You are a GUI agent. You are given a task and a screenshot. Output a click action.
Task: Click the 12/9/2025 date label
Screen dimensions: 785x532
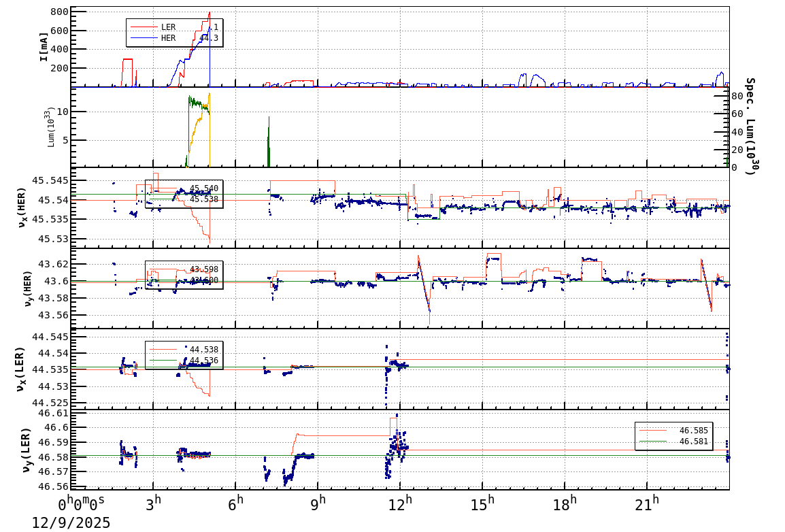click(x=71, y=522)
